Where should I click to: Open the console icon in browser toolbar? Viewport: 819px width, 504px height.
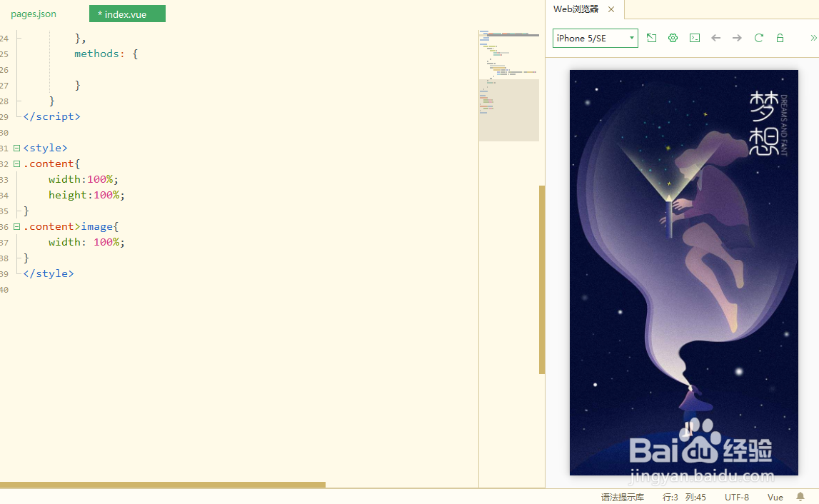click(695, 38)
